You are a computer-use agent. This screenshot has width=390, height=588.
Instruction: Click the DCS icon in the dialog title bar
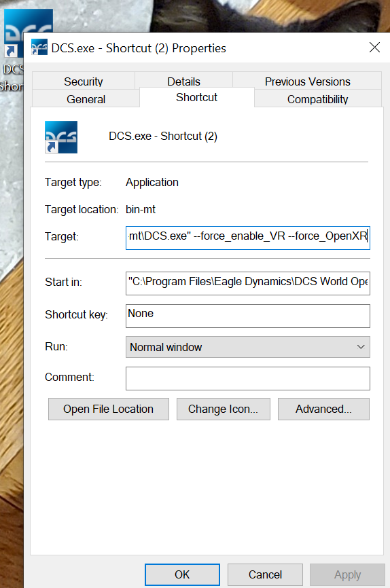[x=39, y=48]
